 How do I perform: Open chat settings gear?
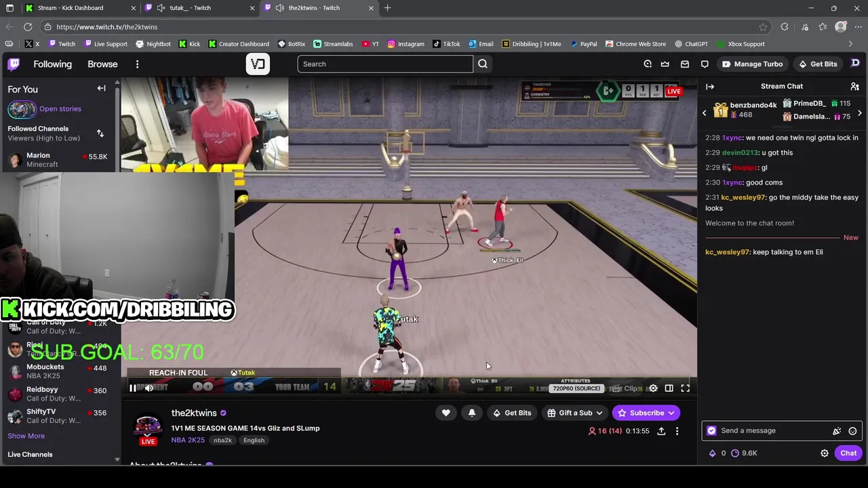click(x=825, y=453)
